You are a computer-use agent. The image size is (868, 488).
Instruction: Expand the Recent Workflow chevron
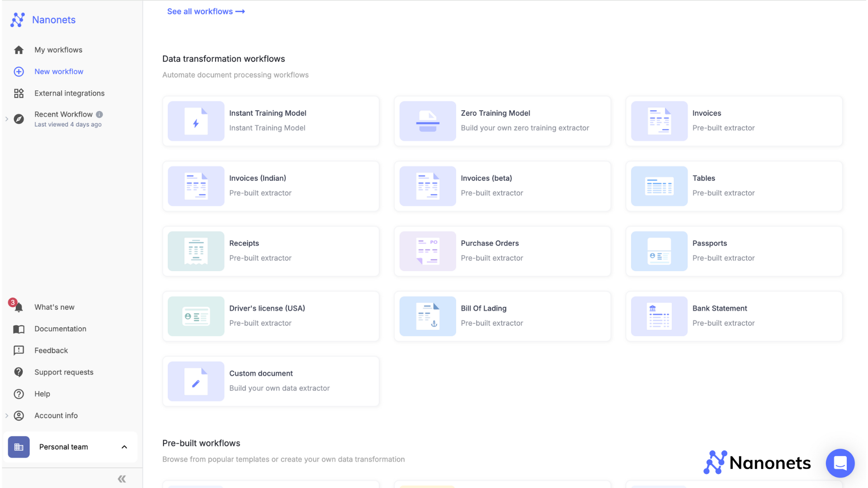pos(7,119)
